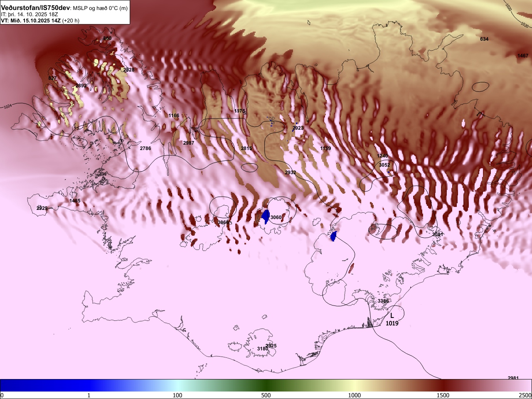Click the '1024' isobar label
Viewport: 532px width, 399px height.
(x=7, y=107)
